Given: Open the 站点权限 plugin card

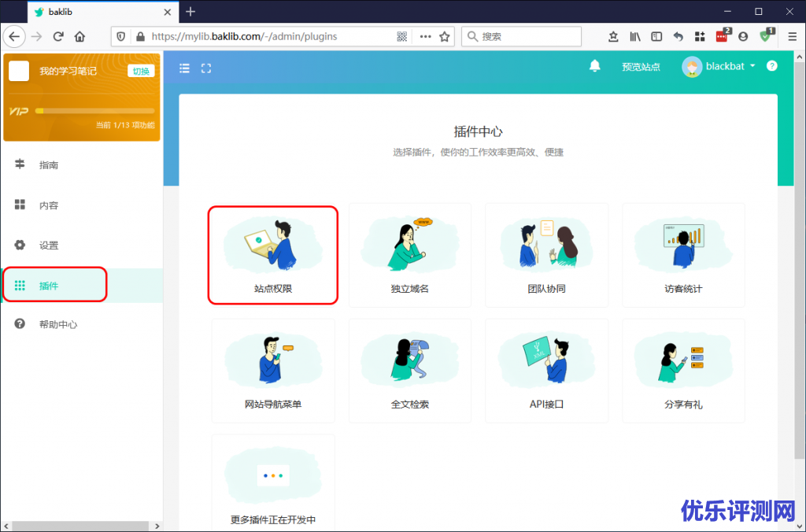Looking at the screenshot, I should pyautogui.click(x=273, y=255).
